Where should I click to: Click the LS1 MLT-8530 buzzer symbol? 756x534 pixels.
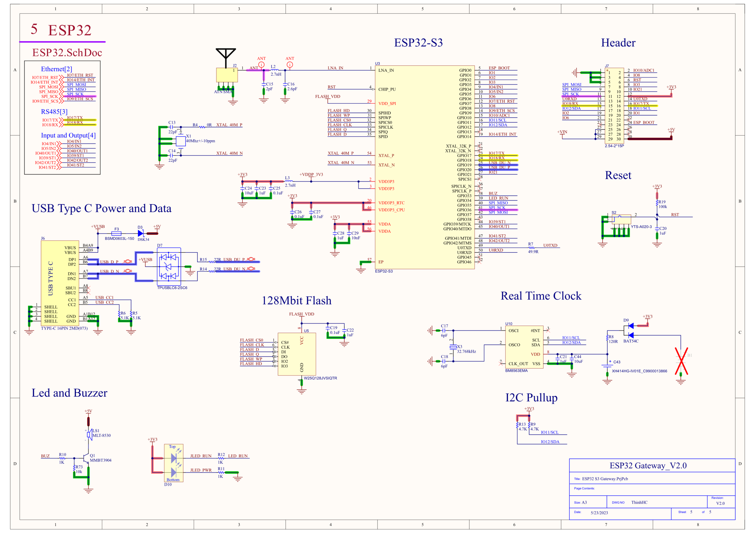[89, 435]
